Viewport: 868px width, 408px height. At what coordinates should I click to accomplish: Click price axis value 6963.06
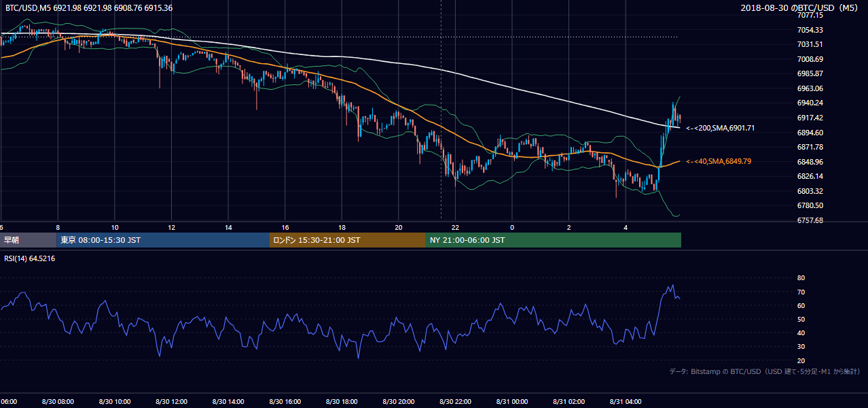(x=810, y=88)
